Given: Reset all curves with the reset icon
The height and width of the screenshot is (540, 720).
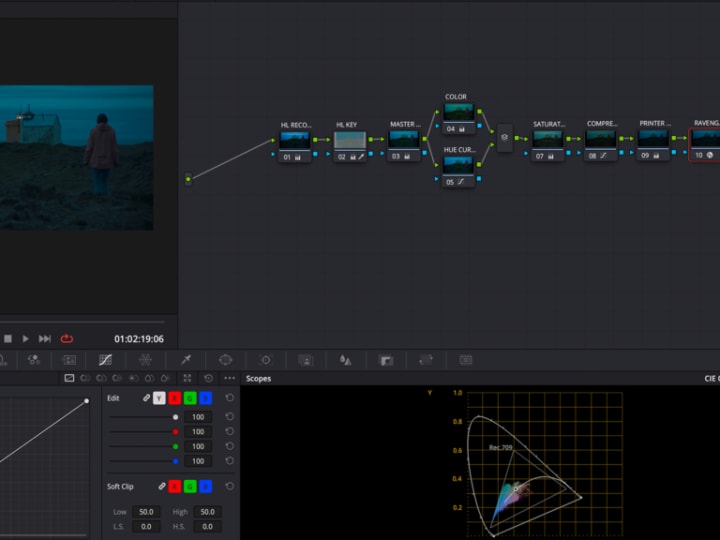Looking at the screenshot, I should point(208,378).
